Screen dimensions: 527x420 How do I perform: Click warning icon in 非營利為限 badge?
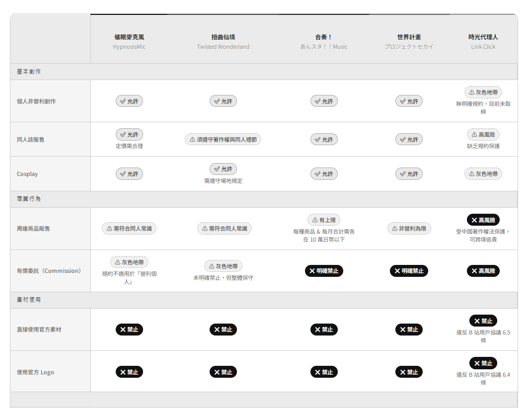395,229
